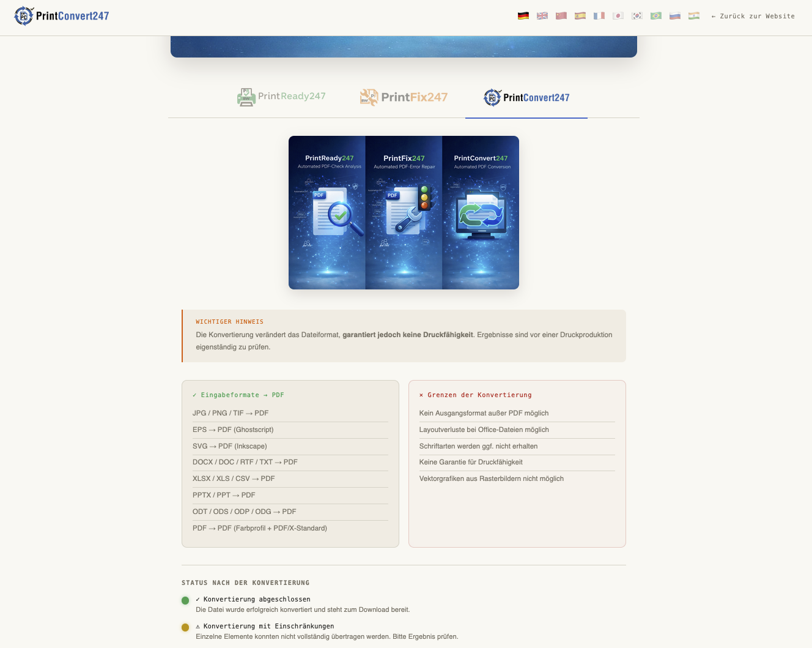Viewport: 812px width, 648px height.
Task: Pick the Japanese flag language
Action: [618, 16]
